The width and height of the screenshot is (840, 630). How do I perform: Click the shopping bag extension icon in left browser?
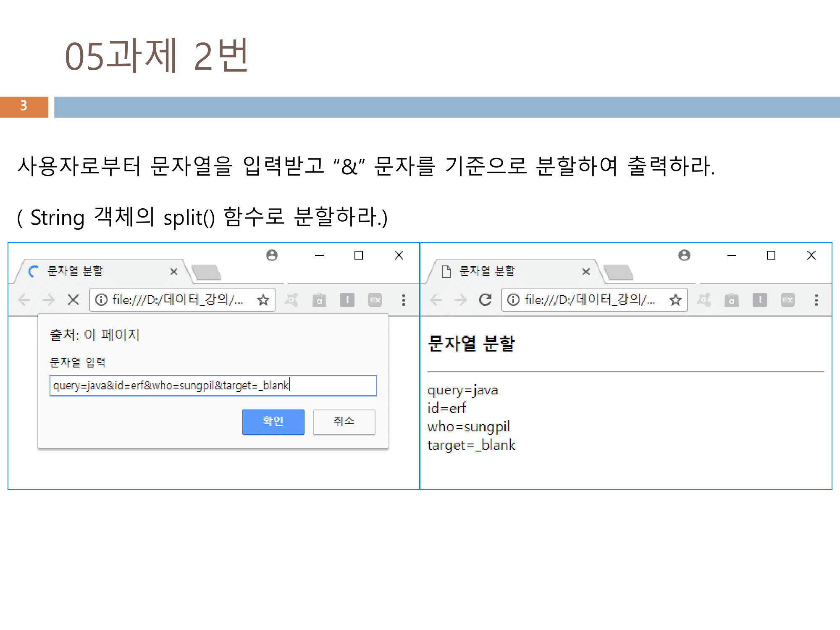click(x=319, y=300)
